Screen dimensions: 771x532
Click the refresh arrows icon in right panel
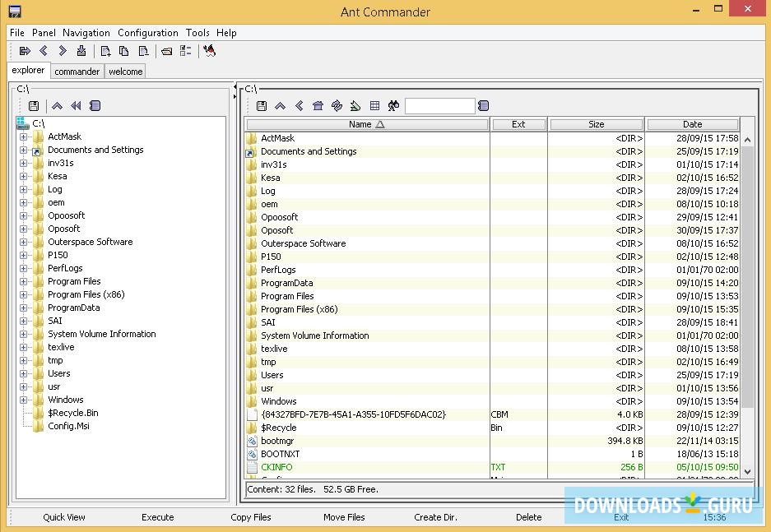(x=337, y=106)
